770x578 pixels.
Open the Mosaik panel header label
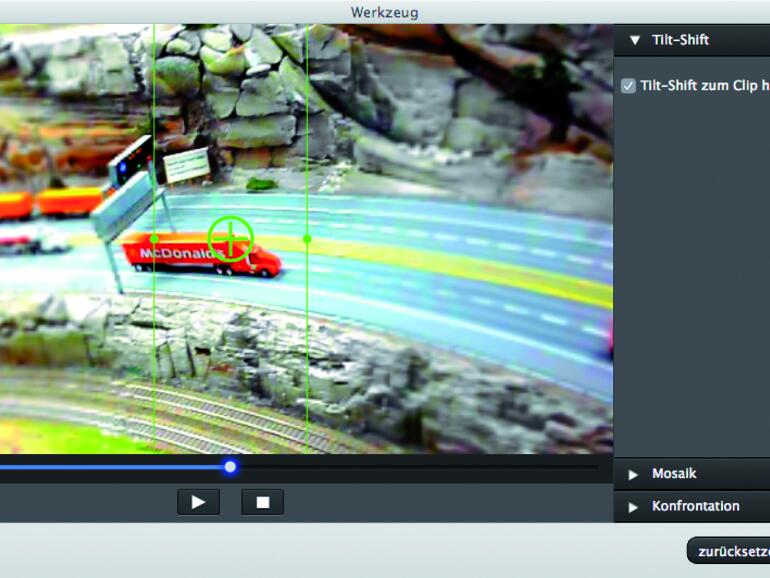(674, 474)
